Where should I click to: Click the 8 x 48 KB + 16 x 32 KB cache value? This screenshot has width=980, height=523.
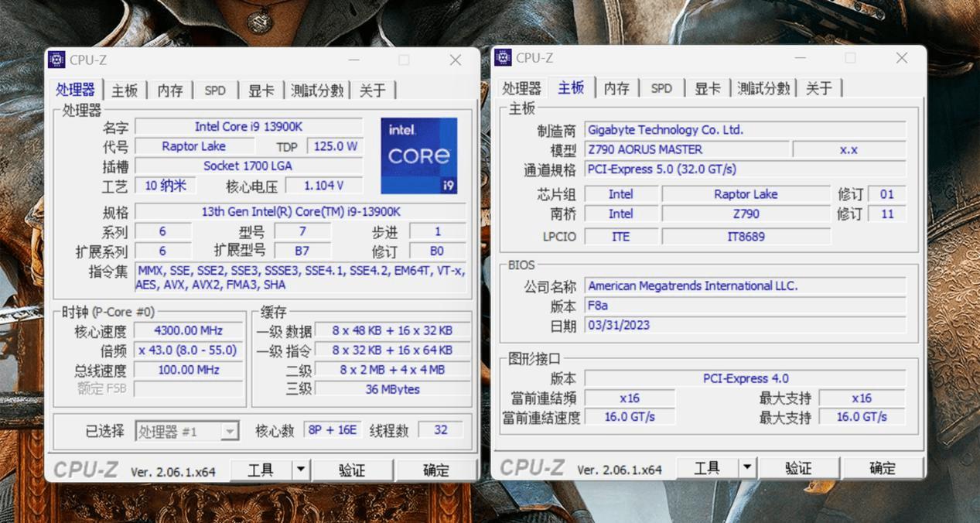(x=392, y=330)
